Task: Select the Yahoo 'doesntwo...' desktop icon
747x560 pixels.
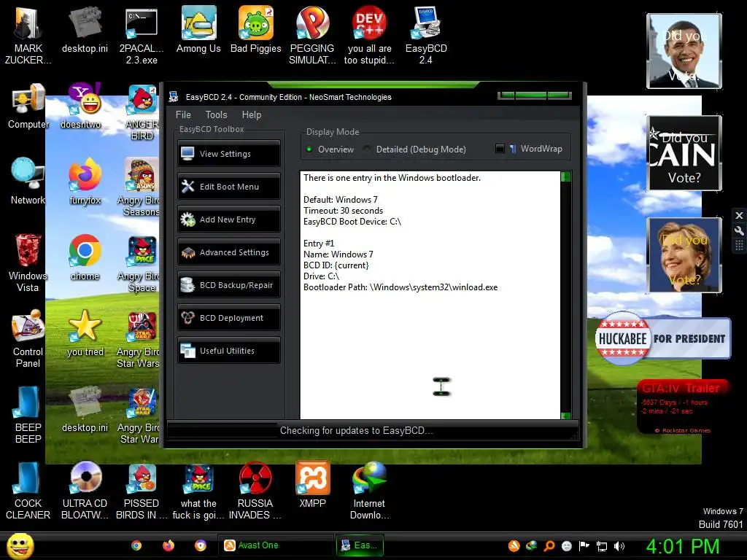Action: (85, 106)
